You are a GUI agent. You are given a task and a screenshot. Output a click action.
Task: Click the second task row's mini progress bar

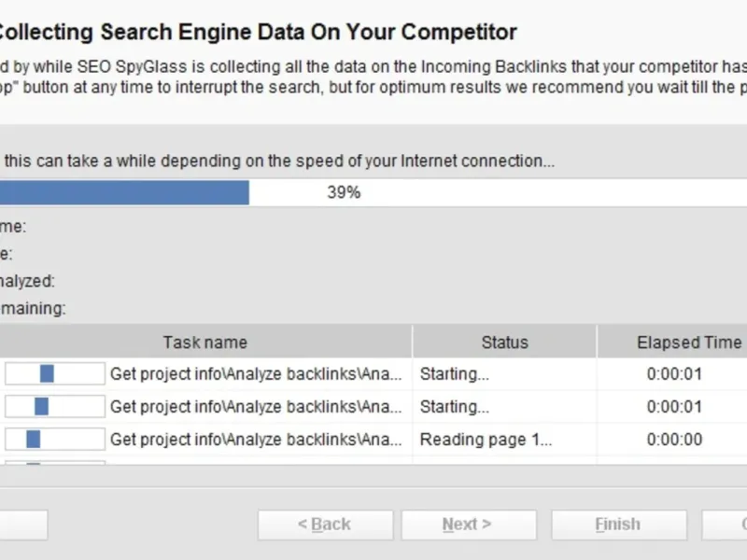54,407
